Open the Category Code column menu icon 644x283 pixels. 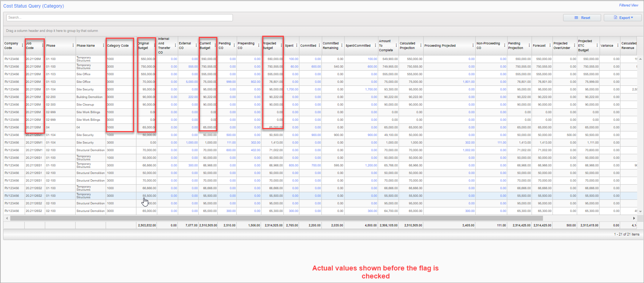coord(134,46)
